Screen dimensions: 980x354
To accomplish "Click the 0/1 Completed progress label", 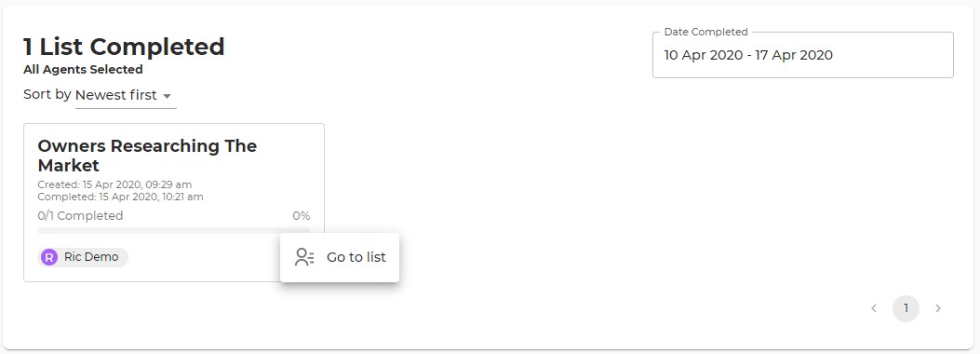I will click(80, 216).
